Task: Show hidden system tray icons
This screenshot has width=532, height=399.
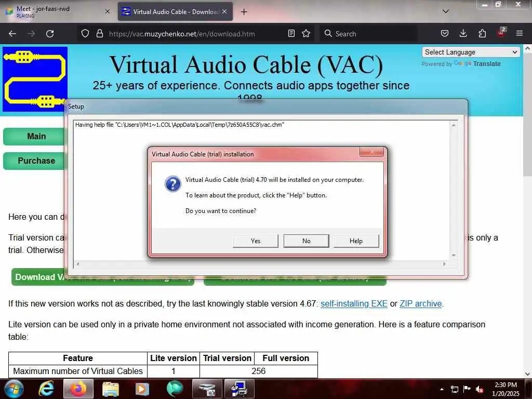Action: (442, 389)
